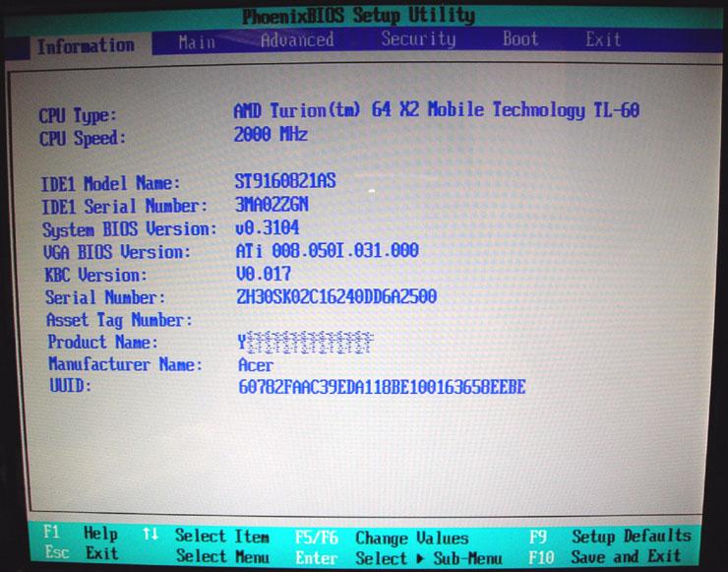Click the 60782FAAC39EDA118BE100163658EEBE UUID value
The image size is (728, 572).
coord(382,387)
